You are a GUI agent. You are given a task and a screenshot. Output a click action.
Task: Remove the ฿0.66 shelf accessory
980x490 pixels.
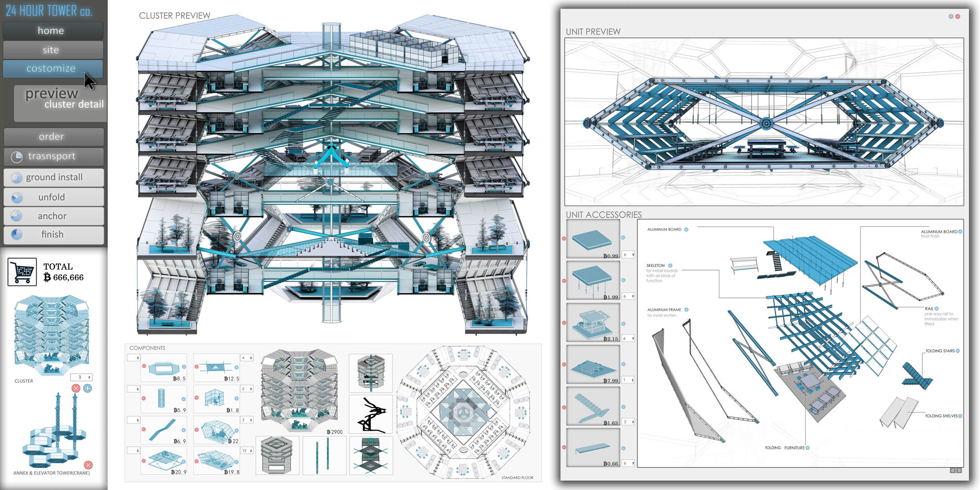click(564, 448)
